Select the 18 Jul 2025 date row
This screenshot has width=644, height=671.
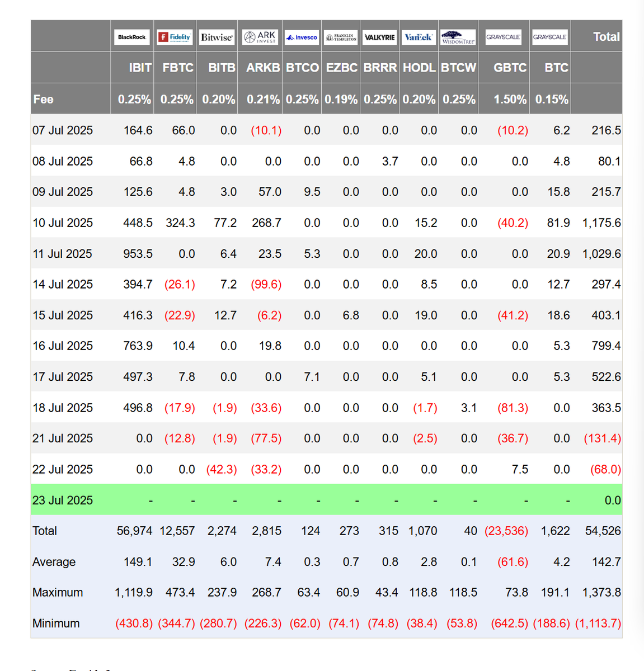326,408
